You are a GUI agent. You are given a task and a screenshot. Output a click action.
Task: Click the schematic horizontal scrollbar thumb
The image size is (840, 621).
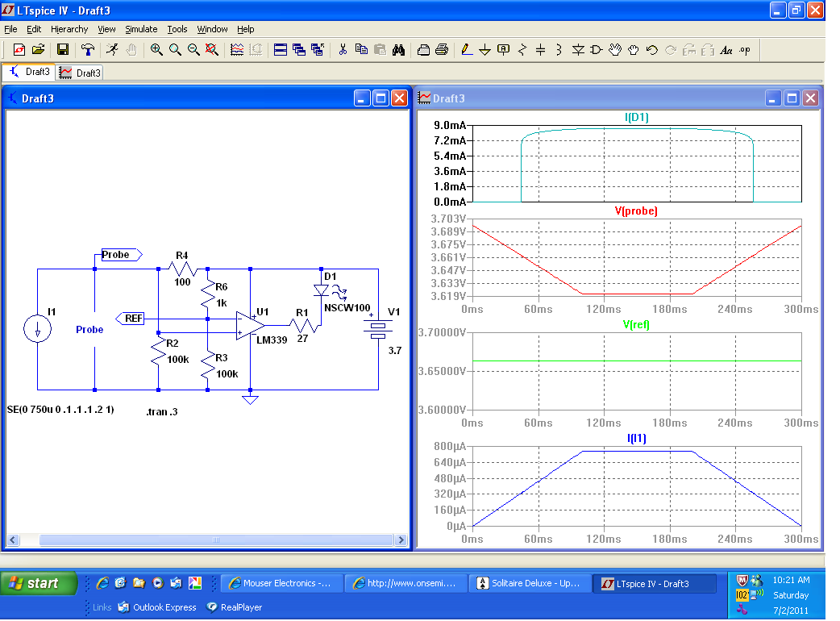(x=216, y=540)
